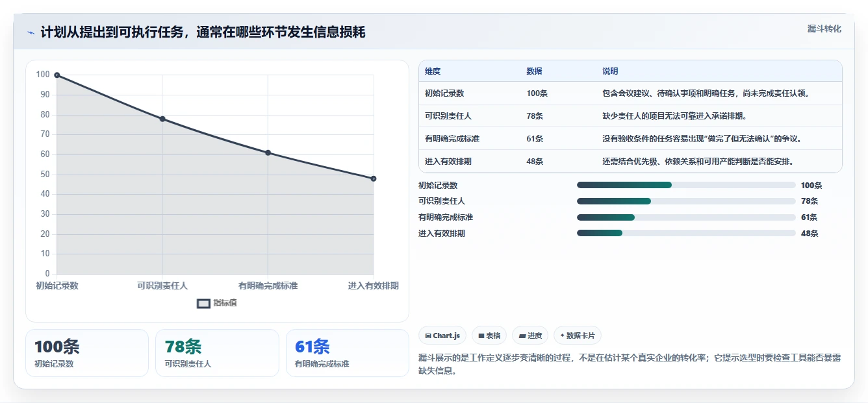868x403 pixels.
Task: Click the 进入有效排期 progress bar
Action: tap(686, 233)
